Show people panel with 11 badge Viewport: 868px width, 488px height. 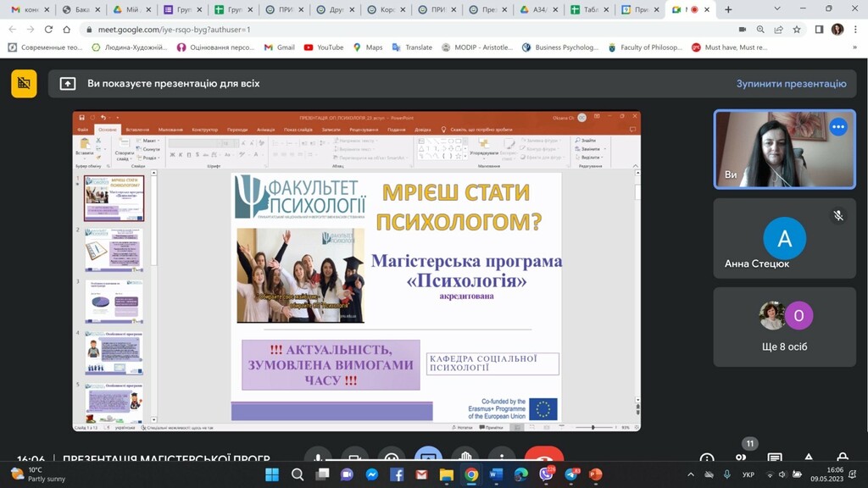(x=741, y=457)
